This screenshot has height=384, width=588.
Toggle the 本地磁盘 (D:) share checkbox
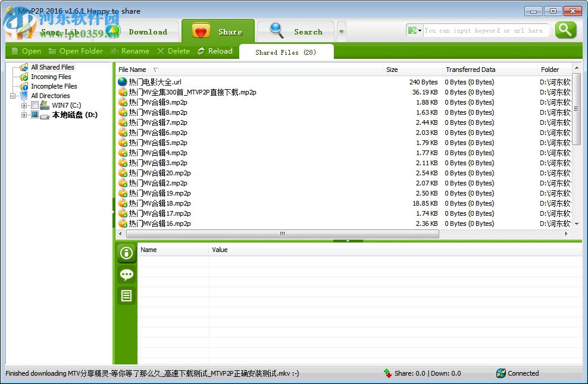tap(35, 115)
